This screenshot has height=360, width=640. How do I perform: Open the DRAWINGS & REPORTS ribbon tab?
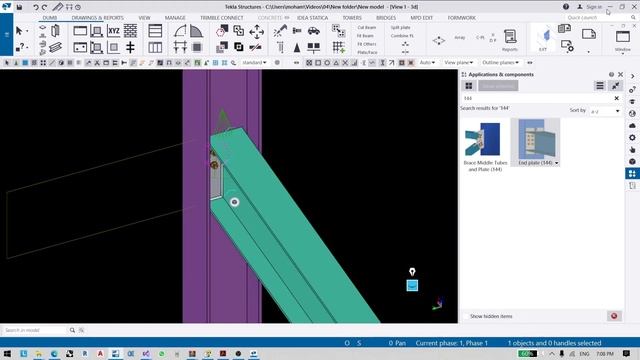click(97, 18)
